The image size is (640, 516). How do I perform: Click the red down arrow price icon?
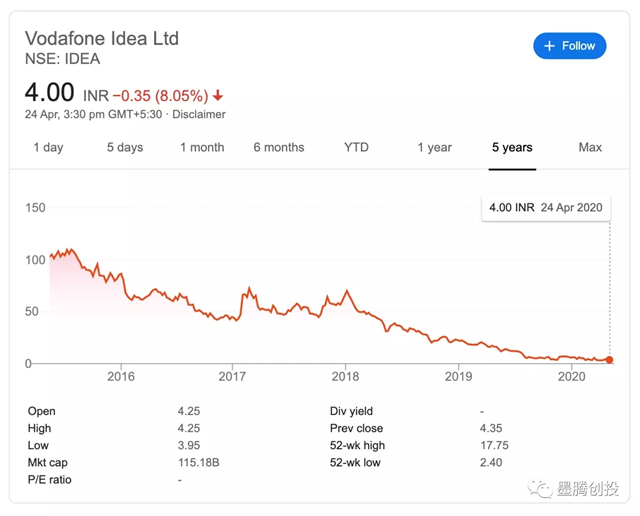click(x=218, y=96)
